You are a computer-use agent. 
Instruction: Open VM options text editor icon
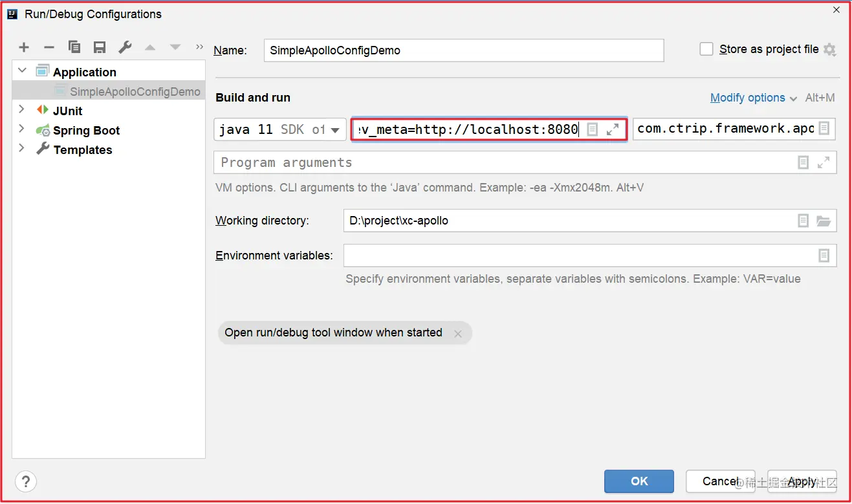pyautogui.click(x=592, y=129)
